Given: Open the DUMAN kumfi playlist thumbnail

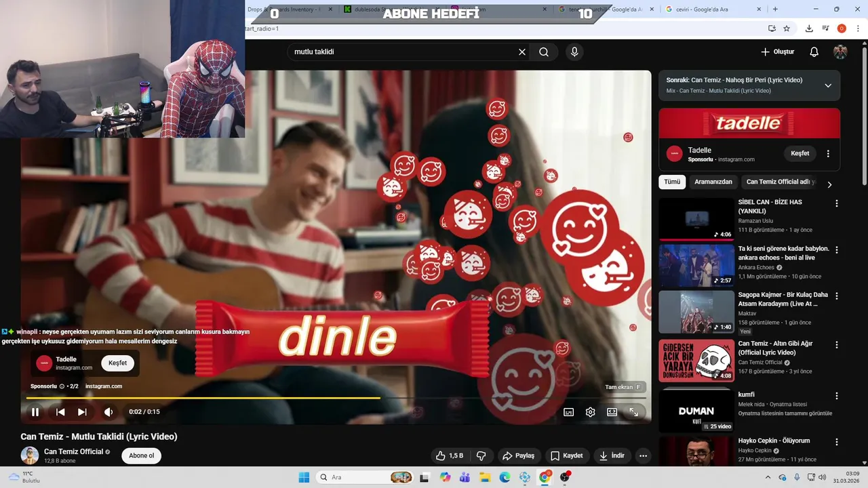Looking at the screenshot, I should [696, 410].
